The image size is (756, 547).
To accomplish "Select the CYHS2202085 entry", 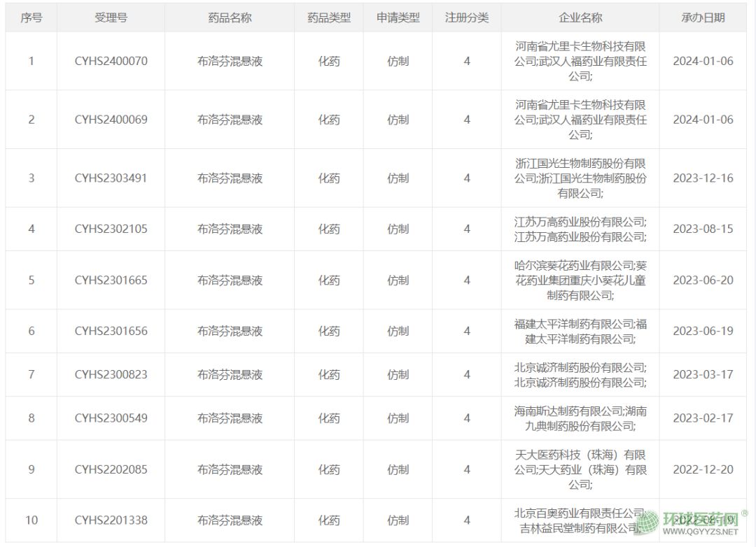I will pos(111,469).
